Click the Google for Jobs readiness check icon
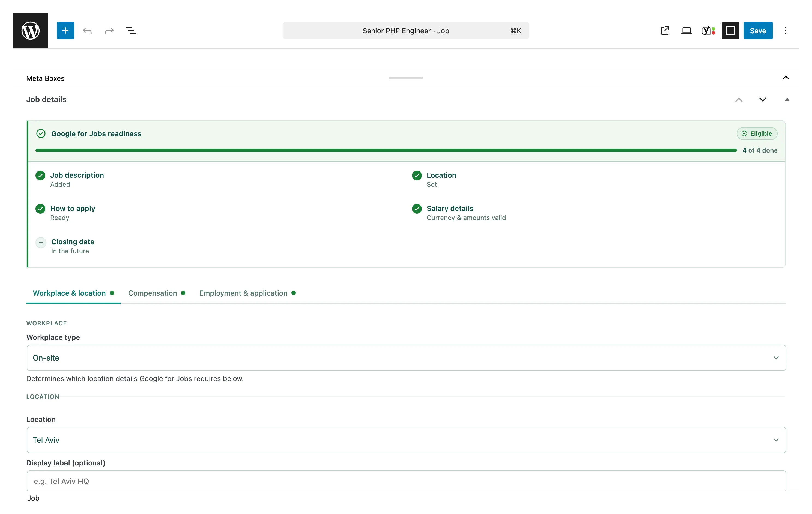 (41, 133)
